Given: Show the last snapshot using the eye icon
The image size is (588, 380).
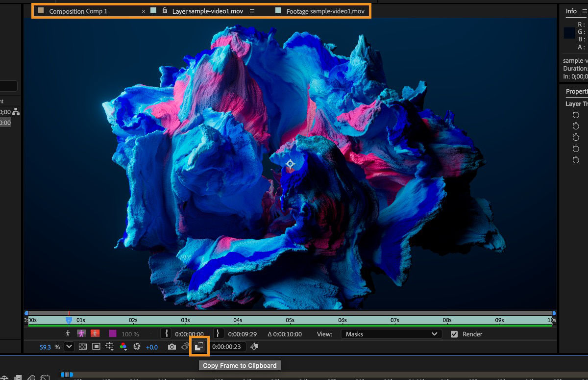Looking at the screenshot, I should tap(186, 346).
